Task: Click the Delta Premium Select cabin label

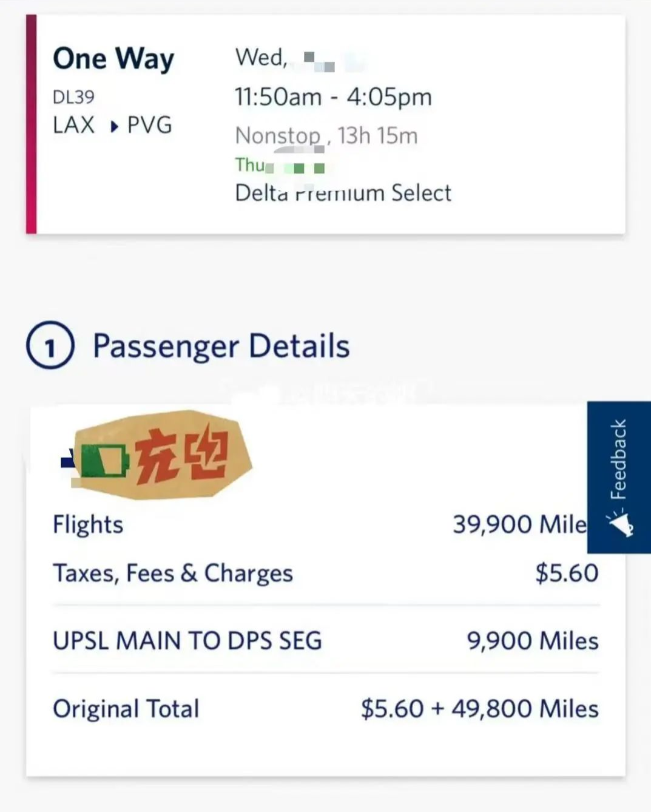Action: pos(343,193)
